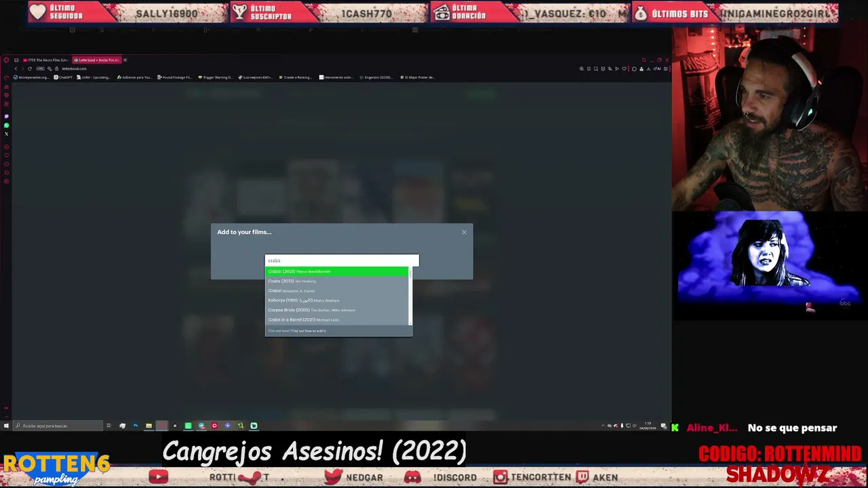Open the AdSense para YouTube bookmark
The height and width of the screenshot is (488, 868).
(135, 77)
